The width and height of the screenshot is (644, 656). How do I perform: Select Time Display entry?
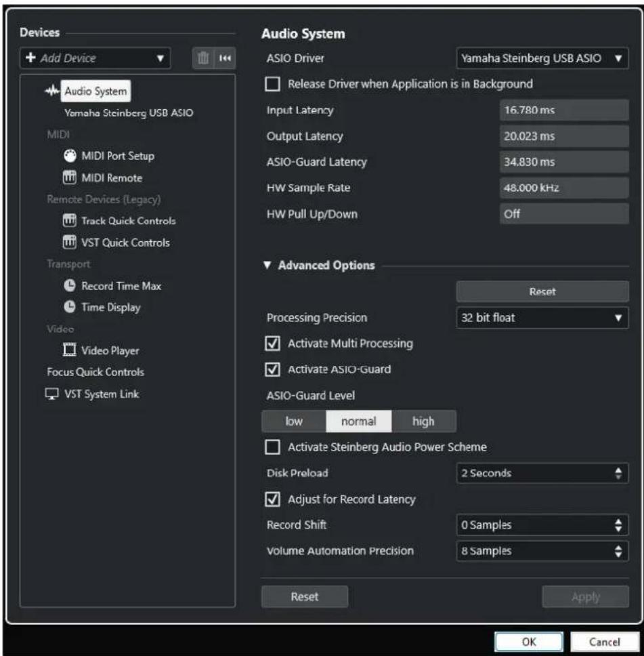111,307
